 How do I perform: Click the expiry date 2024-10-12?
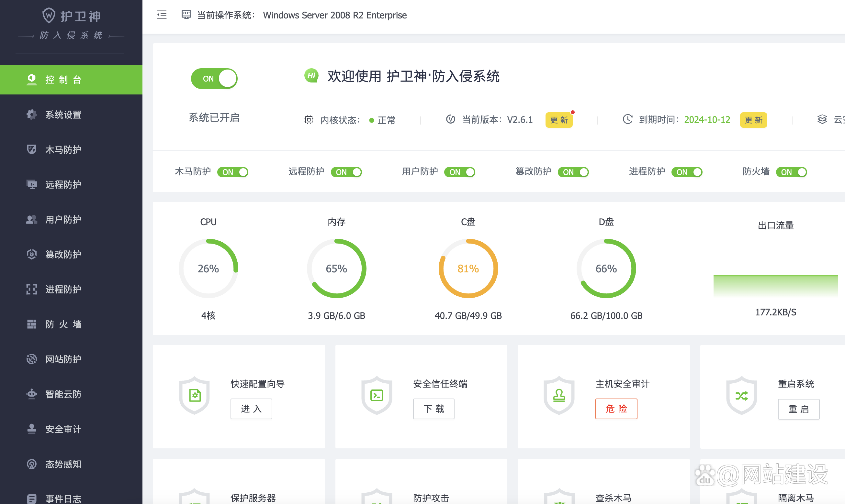(x=707, y=120)
